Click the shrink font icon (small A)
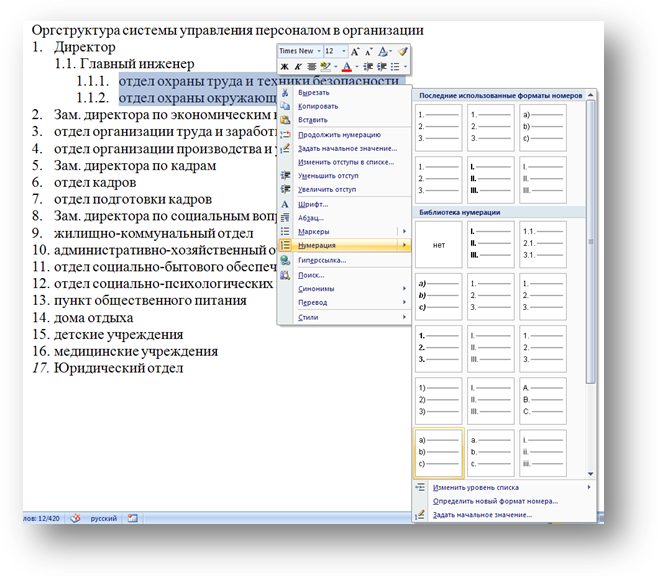 [368, 52]
